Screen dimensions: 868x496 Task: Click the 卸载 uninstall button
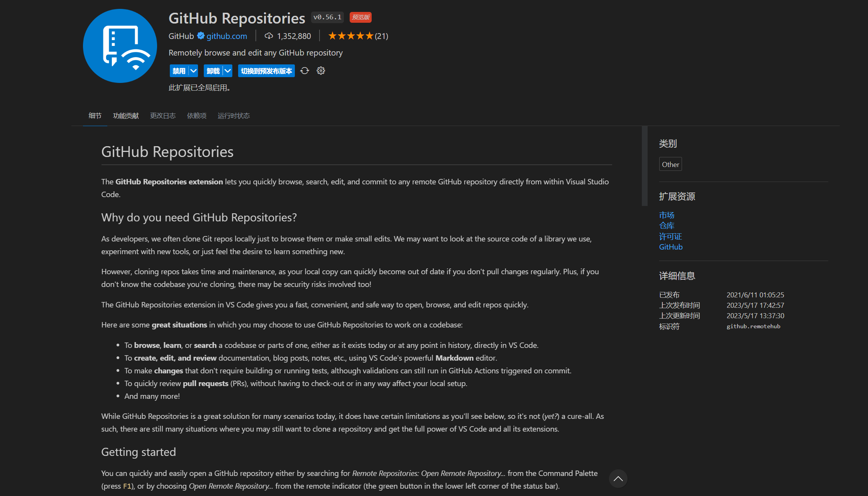[x=213, y=71]
